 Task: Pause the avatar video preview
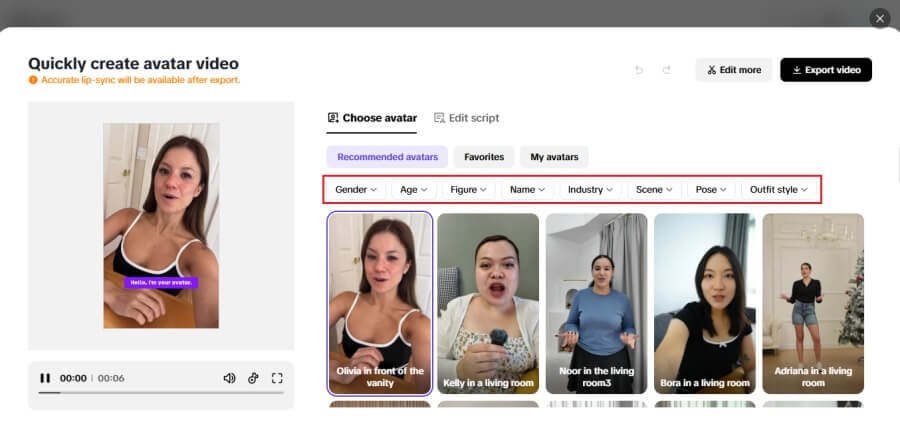tap(45, 378)
